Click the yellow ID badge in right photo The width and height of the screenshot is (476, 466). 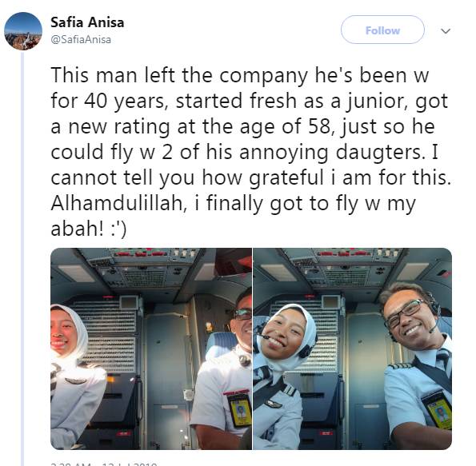438,411
